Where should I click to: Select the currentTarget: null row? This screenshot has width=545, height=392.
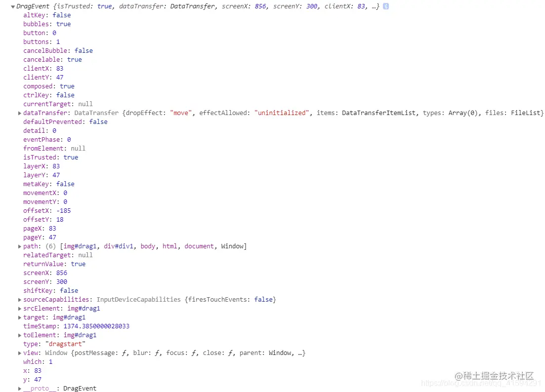click(58, 104)
